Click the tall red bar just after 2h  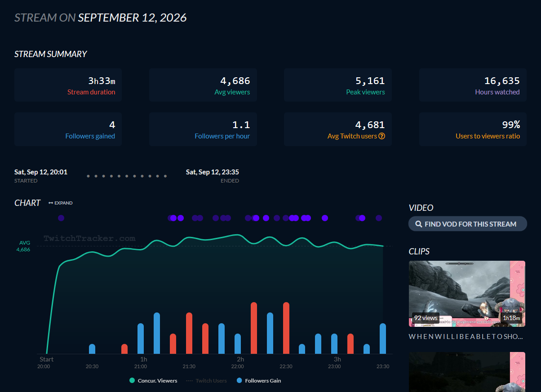coord(254,328)
